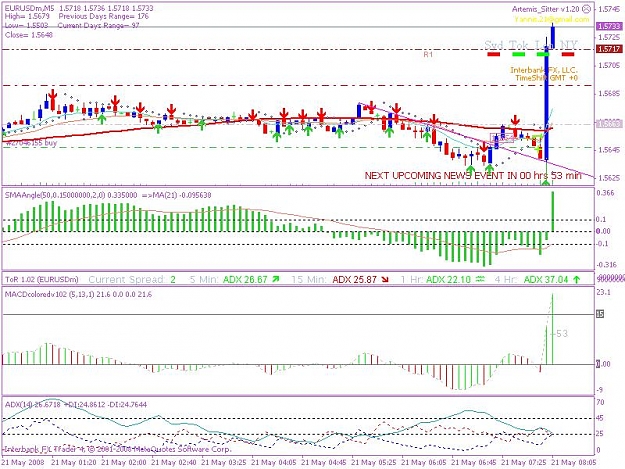Click the 5 Min ADX 26.67 value
Image resolution: width=625 pixels, height=469 pixels.
point(245,280)
